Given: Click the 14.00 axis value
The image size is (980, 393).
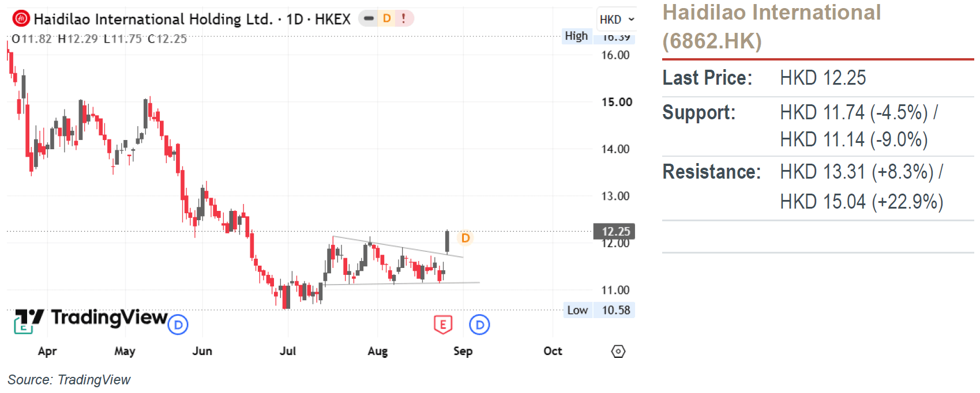Looking at the screenshot, I should pyautogui.click(x=615, y=149).
